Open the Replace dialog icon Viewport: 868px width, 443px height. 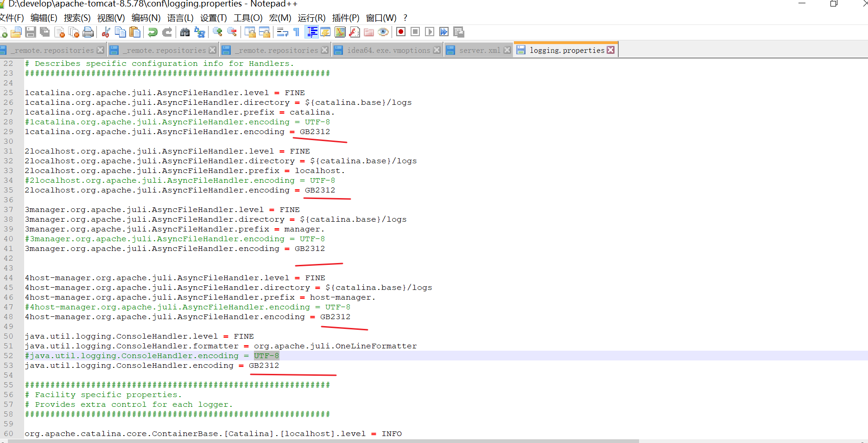coord(199,32)
